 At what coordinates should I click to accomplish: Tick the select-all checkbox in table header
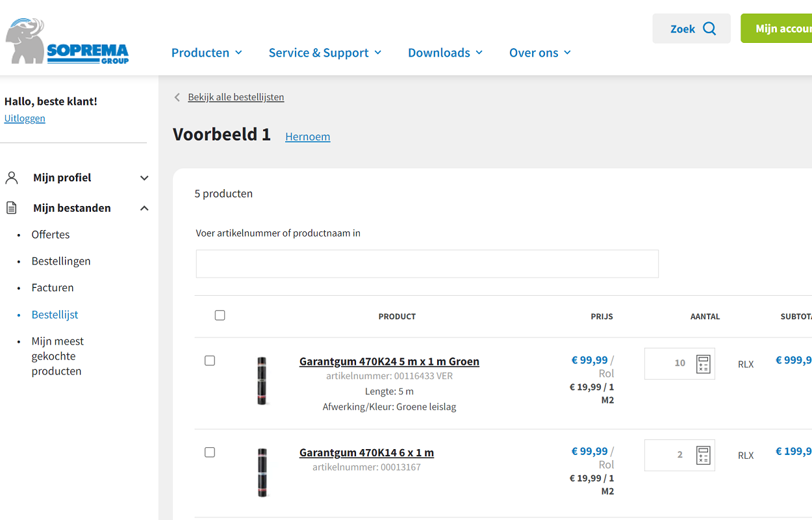(220, 315)
